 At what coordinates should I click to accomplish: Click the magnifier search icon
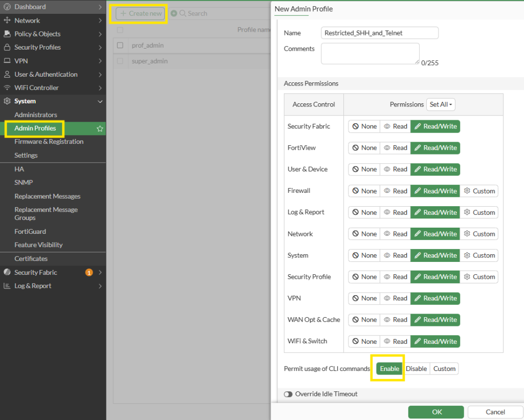coord(183,13)
